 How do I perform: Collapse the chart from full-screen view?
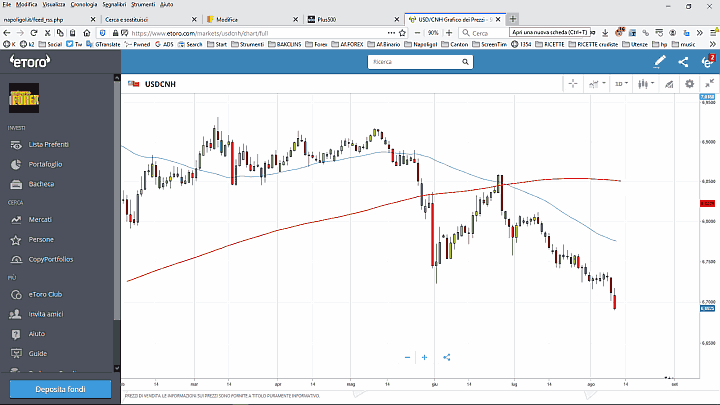pos(707,85)
